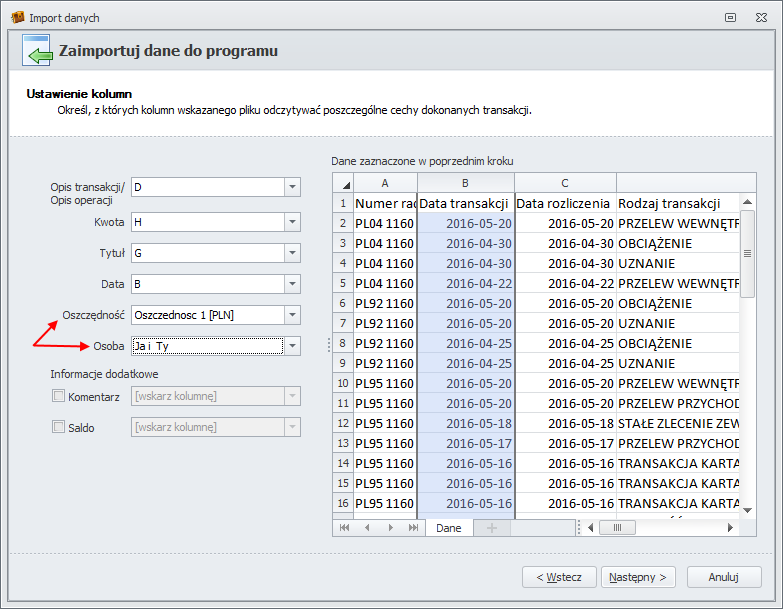This screenshot has width=783, height=609.
Task: Tick the Saldo checkbox
Action: 58,427
